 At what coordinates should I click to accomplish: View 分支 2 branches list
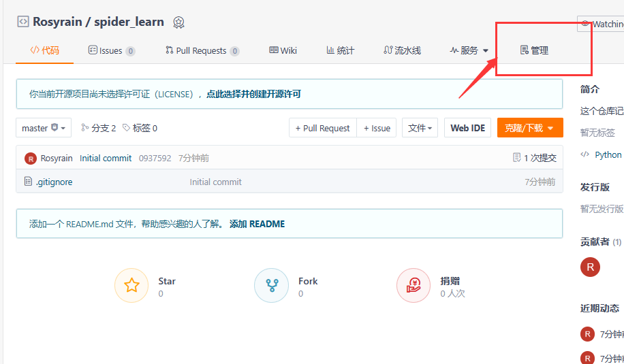point(98,127)
